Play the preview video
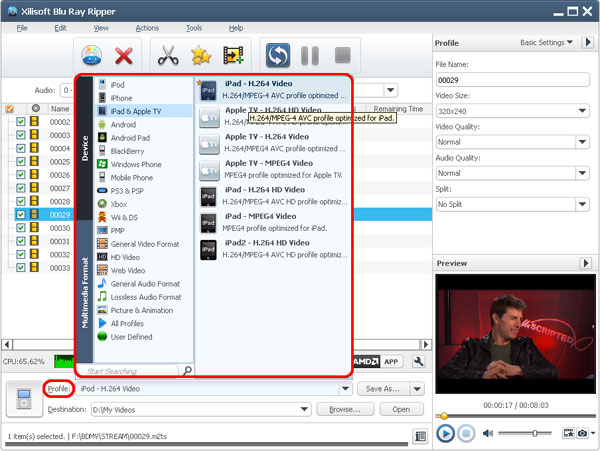600x451 pixels. click(x=445, y=434)
